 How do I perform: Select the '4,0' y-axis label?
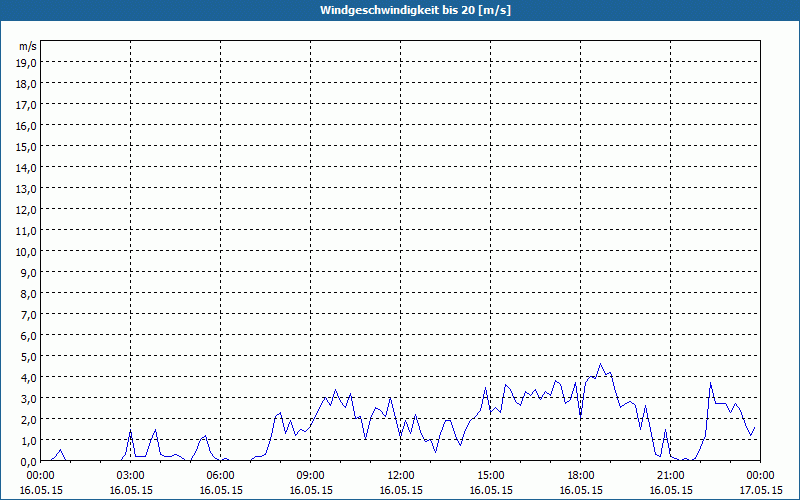pos(28,377)
